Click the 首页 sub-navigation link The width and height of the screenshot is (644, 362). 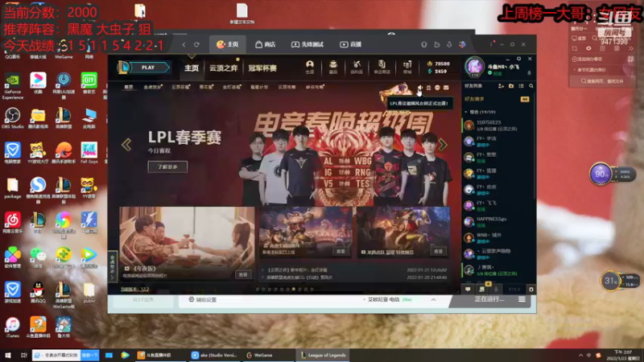pyautogui.click(x=129, y=87)
